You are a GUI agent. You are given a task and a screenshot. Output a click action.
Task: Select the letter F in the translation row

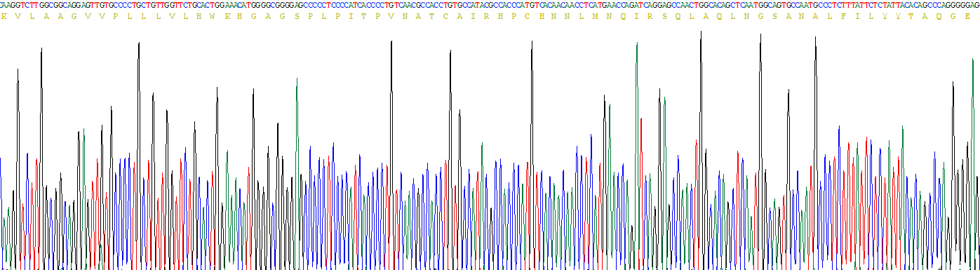(843, 16)
